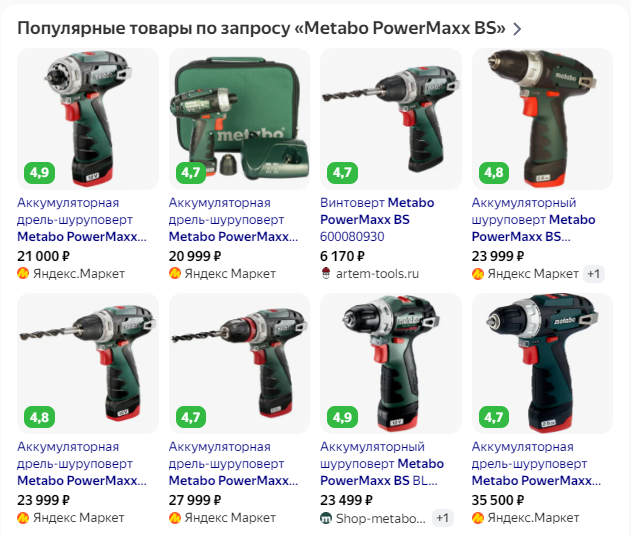Click the 4,9 rating badge on first drill
This screenshot has height=537, width=631.
pos(39,173)
